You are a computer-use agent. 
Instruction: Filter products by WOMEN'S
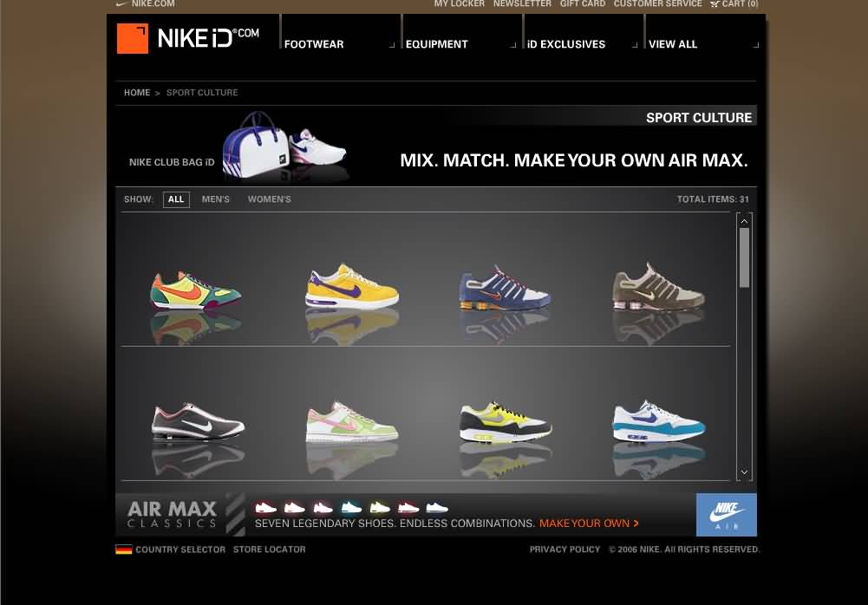[269, 199]
